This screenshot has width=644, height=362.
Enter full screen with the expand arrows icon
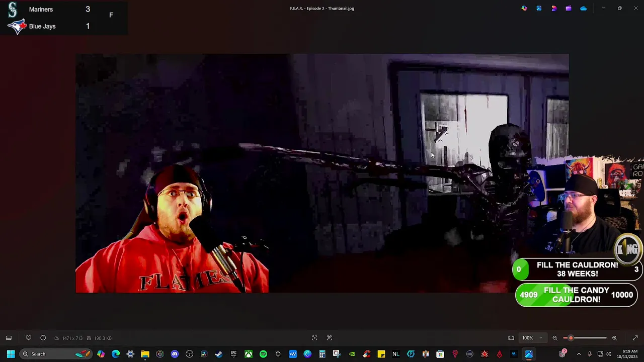(635, 338)
